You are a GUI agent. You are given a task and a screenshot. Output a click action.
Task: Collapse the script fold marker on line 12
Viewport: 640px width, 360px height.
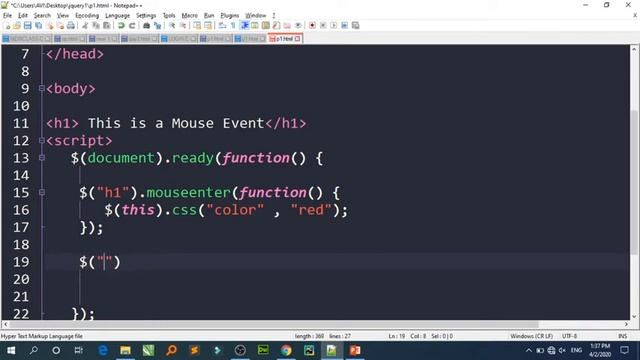pos(42,140)
